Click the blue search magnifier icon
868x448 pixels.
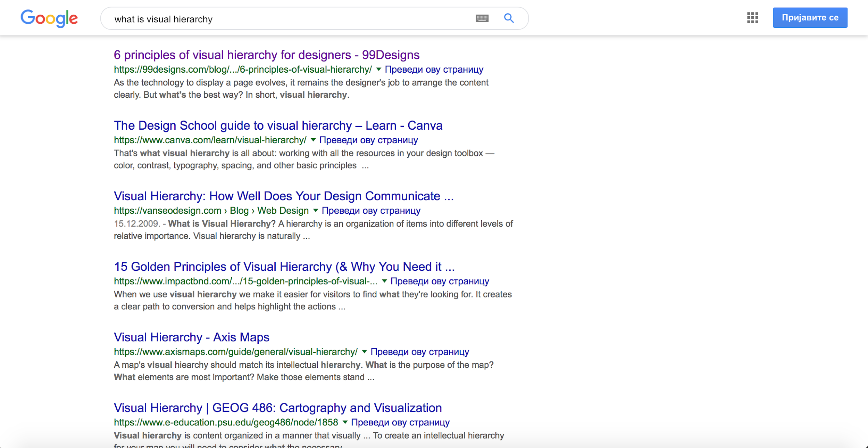(509, 18)
